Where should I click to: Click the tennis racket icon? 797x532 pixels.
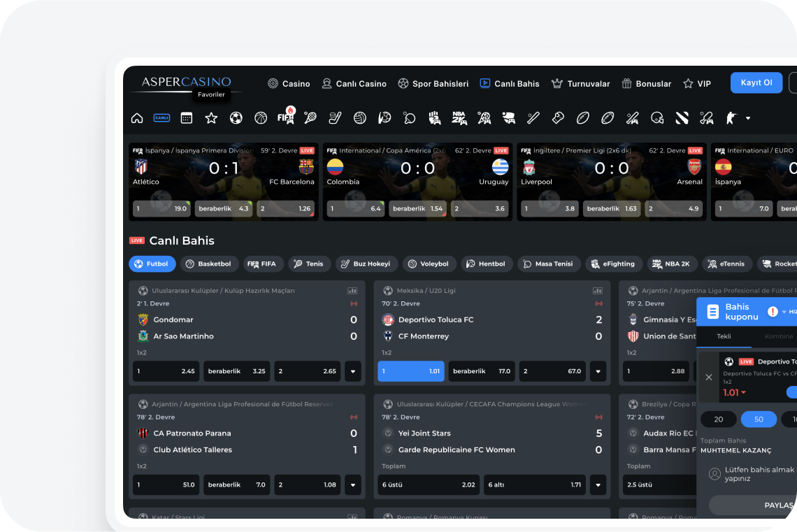click(310, 117)
